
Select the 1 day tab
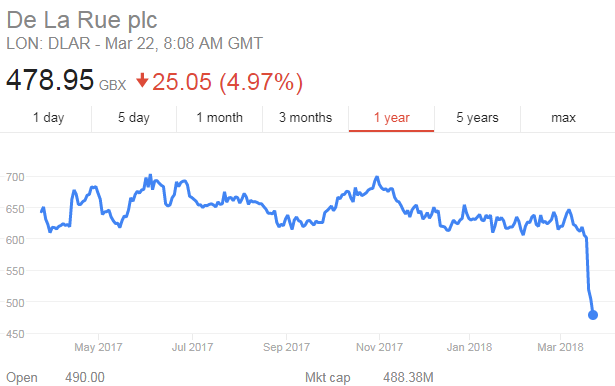[x=48, y=118]
